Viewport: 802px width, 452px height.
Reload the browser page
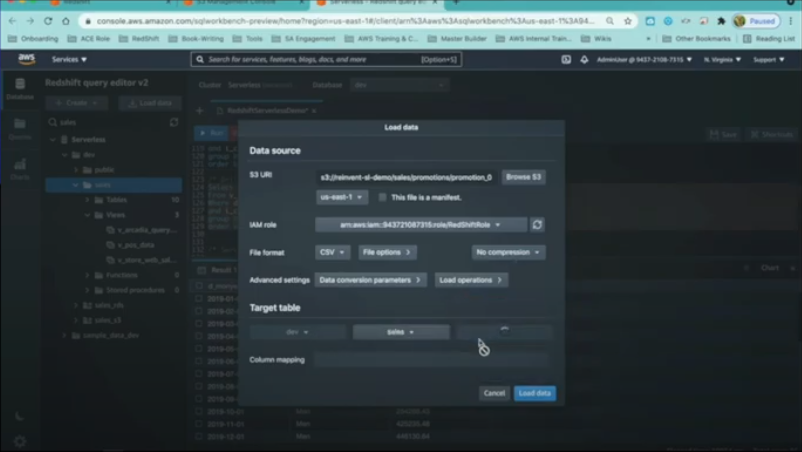[x=48, y=21]
